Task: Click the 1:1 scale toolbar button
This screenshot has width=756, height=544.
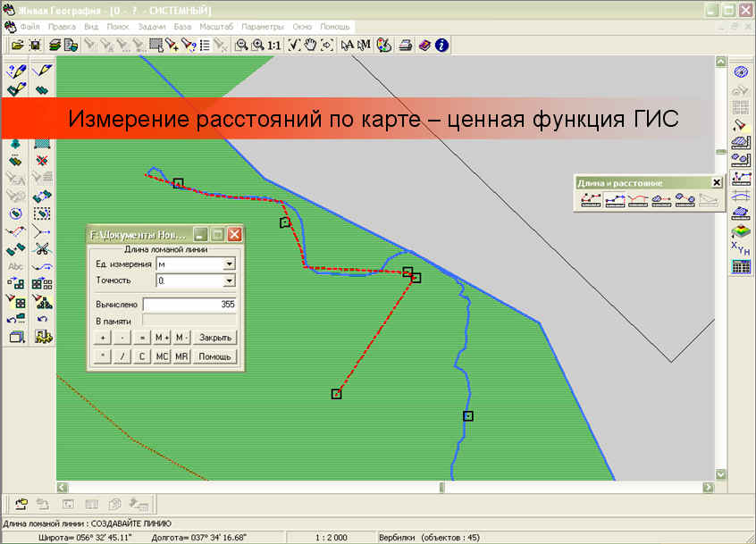Action: coord(274,45)
